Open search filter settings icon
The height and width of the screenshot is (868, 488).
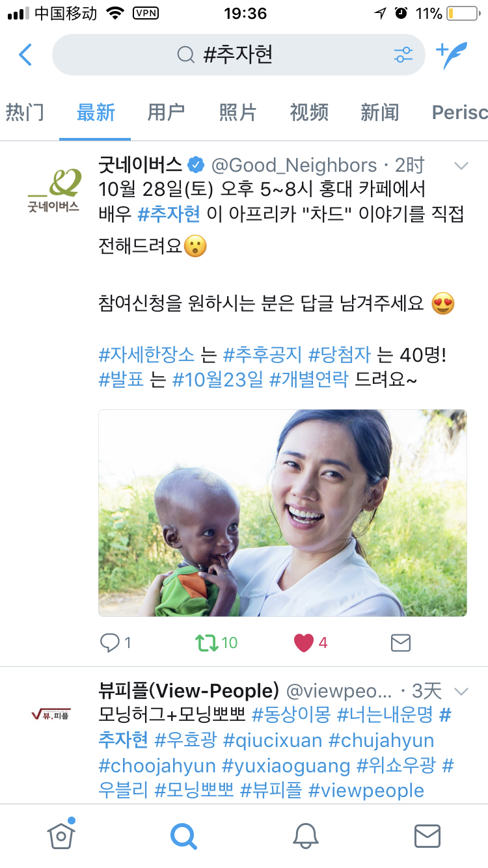(403, 55)
